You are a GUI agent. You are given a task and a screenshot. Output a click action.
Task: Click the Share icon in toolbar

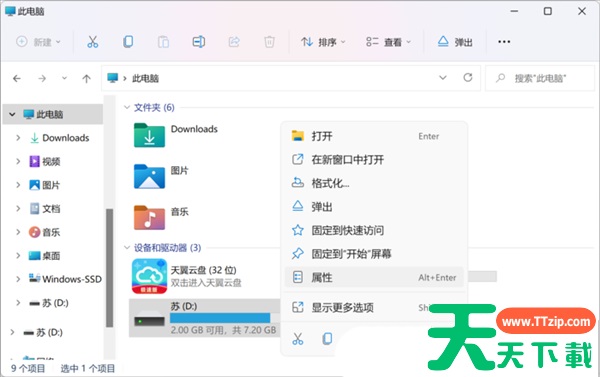234,42
